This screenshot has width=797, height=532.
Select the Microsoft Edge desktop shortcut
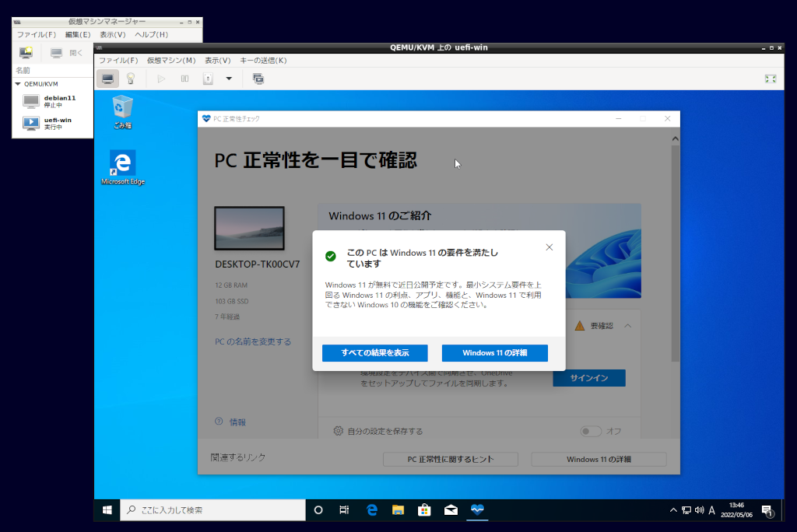click(122, 168)
